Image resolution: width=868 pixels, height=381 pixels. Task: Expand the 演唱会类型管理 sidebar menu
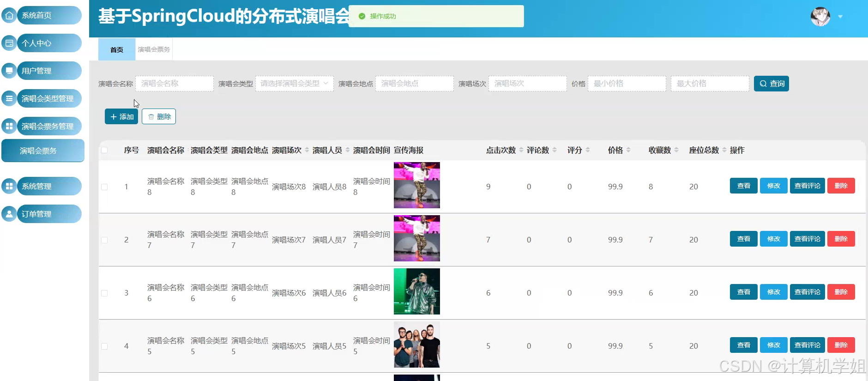point(49,98)
